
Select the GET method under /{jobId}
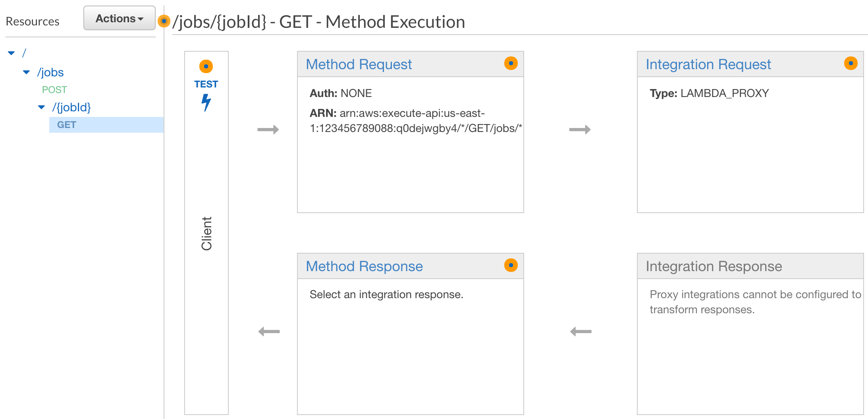[67, 125]
